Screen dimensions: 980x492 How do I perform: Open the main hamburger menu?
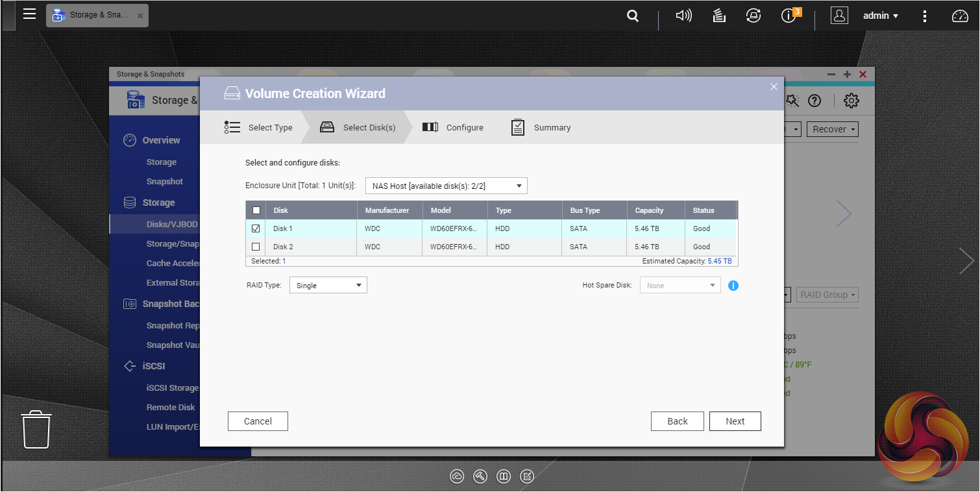[29, 14]
